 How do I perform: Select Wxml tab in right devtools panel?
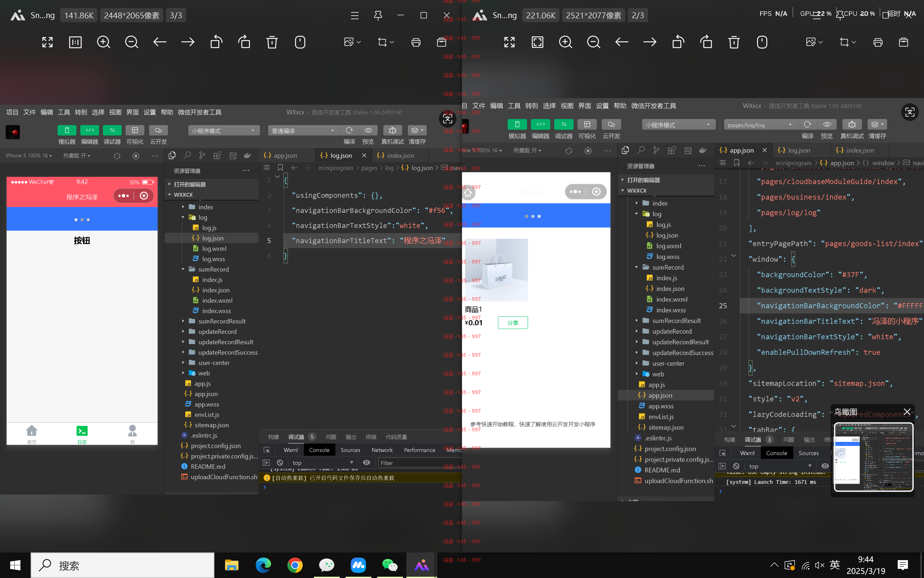(x=747, y=453)
